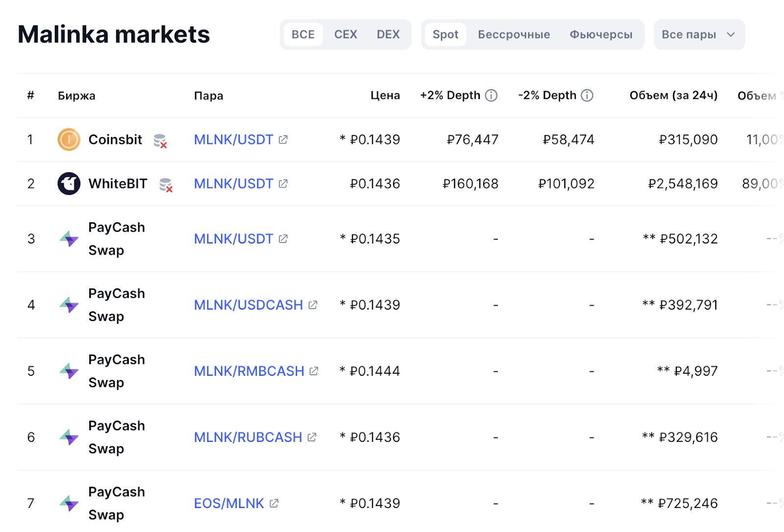Sort by the # rank column header
The image size is (784, 532).
point(30,95)
